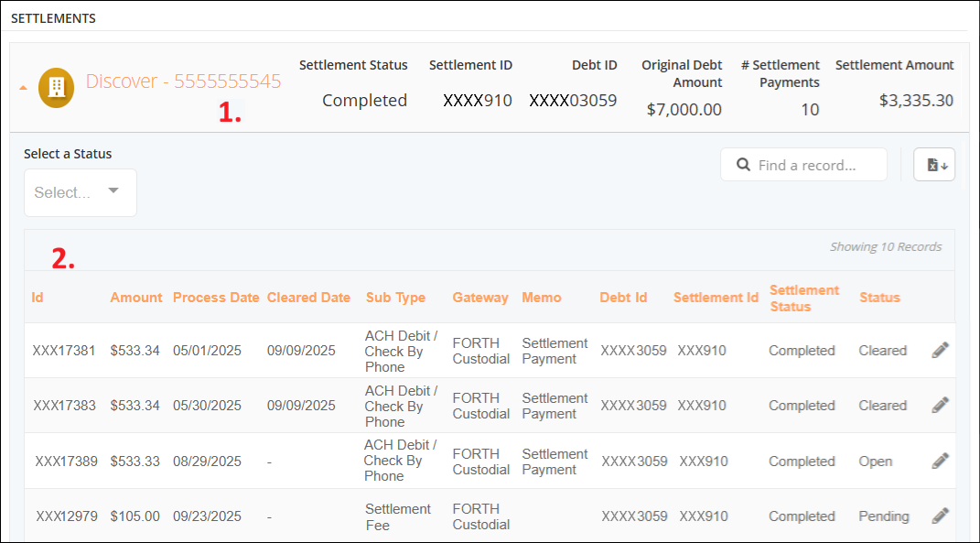Sort by the Gateway column header
The image size is (980, 543).
[x=480, y=298]
